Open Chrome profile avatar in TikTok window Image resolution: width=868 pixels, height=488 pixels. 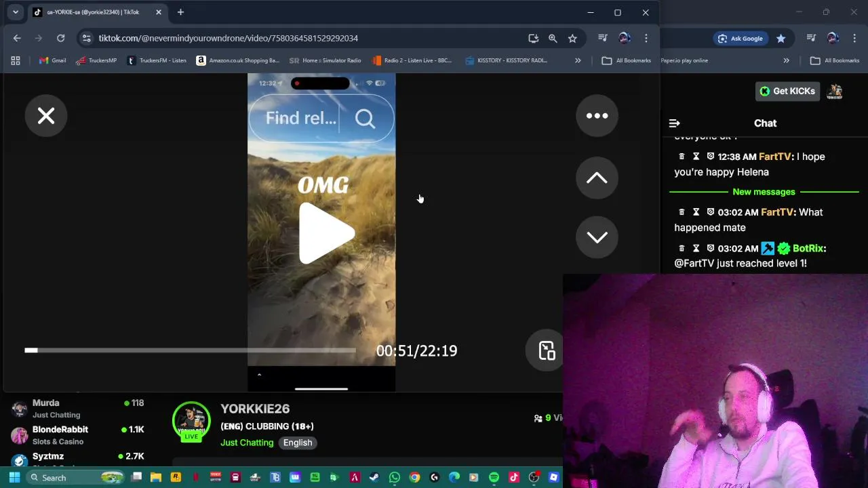coord(625,38)
